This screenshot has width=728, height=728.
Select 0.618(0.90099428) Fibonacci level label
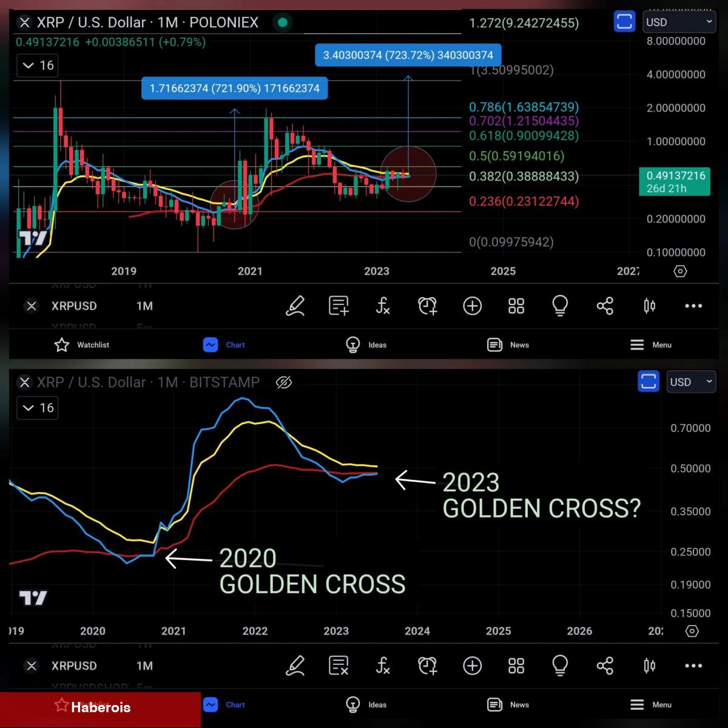(524, 136)
